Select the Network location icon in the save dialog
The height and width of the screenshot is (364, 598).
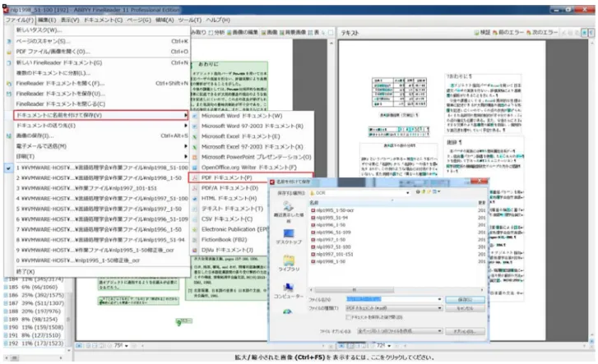point(287,311)
